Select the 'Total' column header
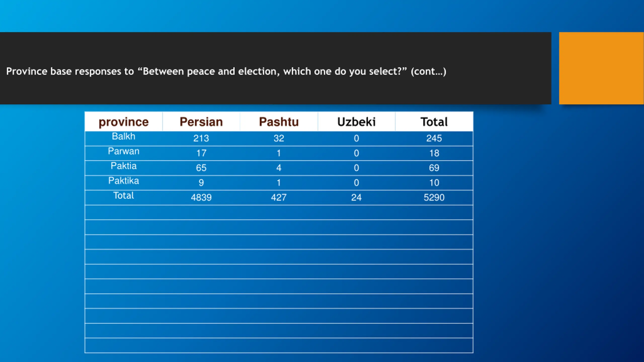Image resolution: width=644 pixels, height=362 pixels. 434,122
